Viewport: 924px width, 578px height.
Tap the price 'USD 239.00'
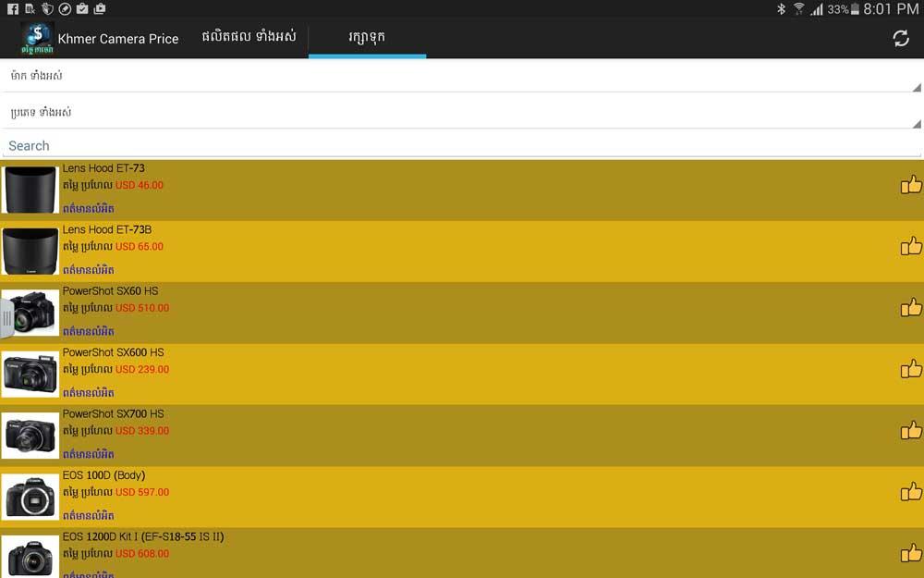pyautogui.click(x=142, y=369)
